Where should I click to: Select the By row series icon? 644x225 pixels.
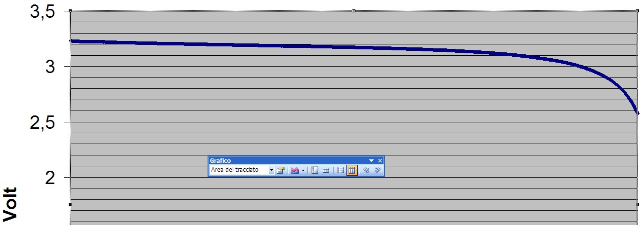click(340, 170)
